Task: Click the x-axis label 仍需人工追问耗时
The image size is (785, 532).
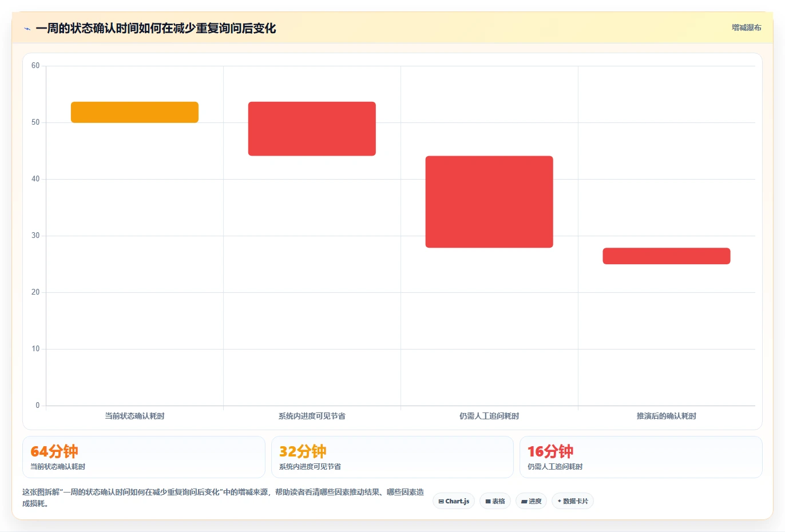Action: pos(489,416)
